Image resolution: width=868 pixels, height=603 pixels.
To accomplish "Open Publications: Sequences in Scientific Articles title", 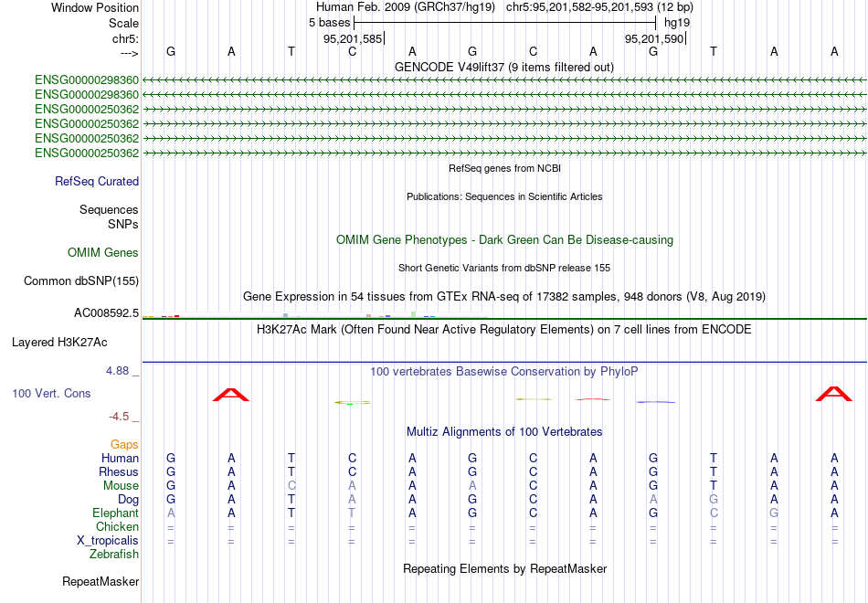I will (x=504, y=196).
